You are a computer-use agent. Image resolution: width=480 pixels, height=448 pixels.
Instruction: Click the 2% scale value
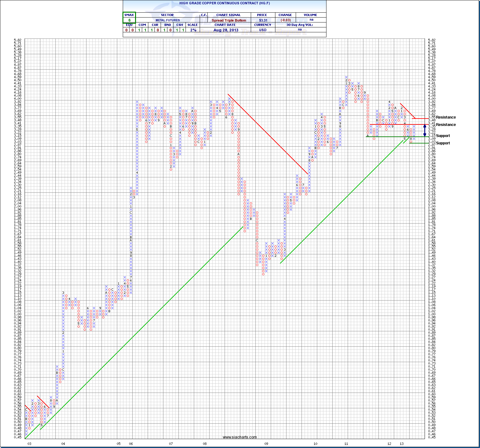tap(193, 30)
